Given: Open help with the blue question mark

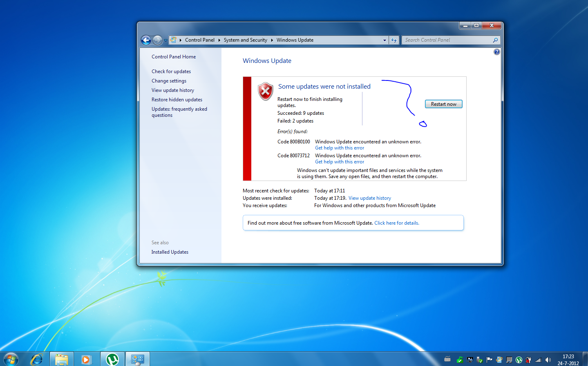Looking at the screenshot, I should 496,52.
